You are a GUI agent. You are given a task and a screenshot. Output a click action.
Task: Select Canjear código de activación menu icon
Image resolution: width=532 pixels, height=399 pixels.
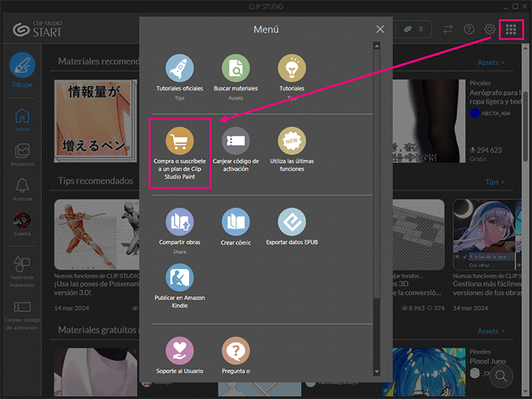236,141
